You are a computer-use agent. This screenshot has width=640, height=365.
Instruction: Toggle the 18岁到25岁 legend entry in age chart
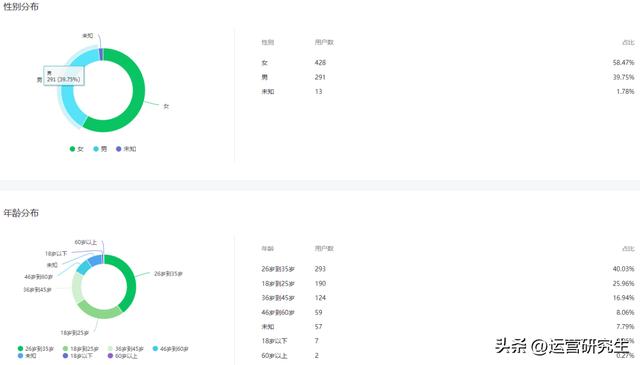pyautogui.click(x=80, y=349)
